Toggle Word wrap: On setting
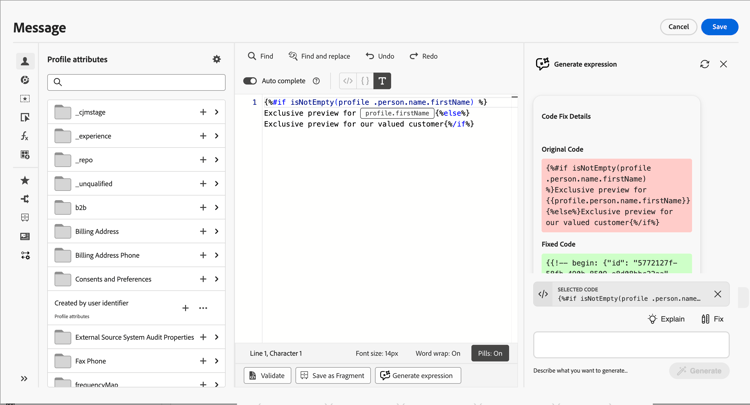The image size is (750, 405). pyautogui.click(x=438, y=353)
